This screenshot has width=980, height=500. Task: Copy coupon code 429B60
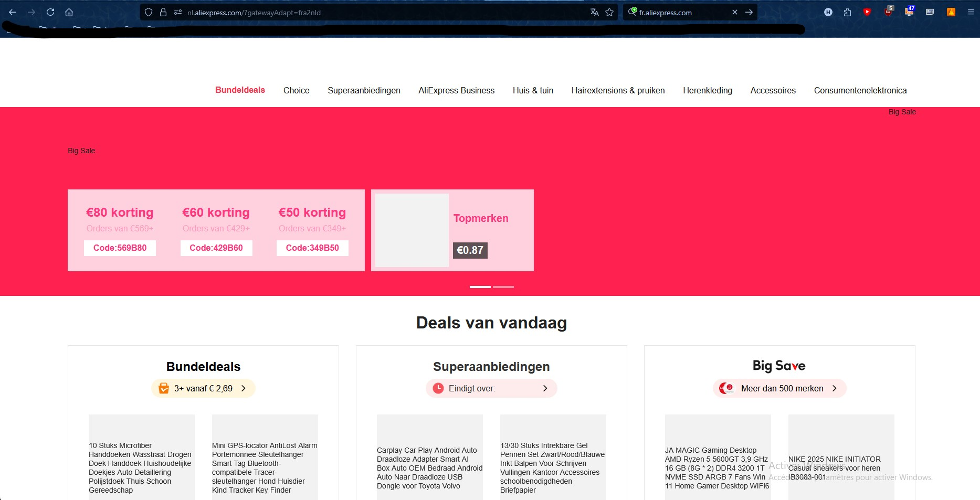pos(216,248)
